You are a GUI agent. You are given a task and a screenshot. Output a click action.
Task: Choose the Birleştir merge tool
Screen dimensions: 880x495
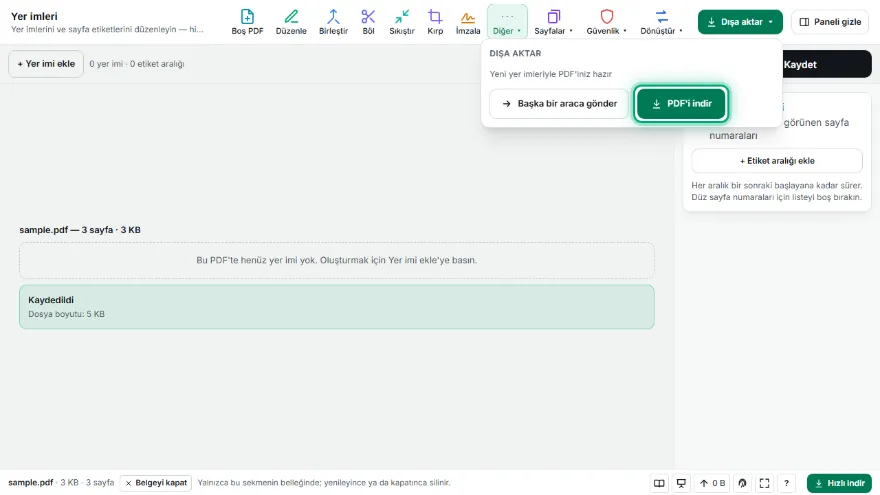click(333, 22)
